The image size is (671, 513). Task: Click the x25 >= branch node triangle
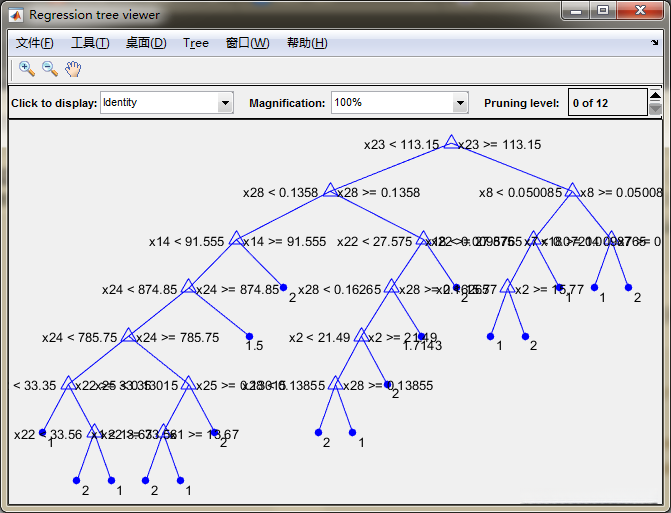point(188,383)
